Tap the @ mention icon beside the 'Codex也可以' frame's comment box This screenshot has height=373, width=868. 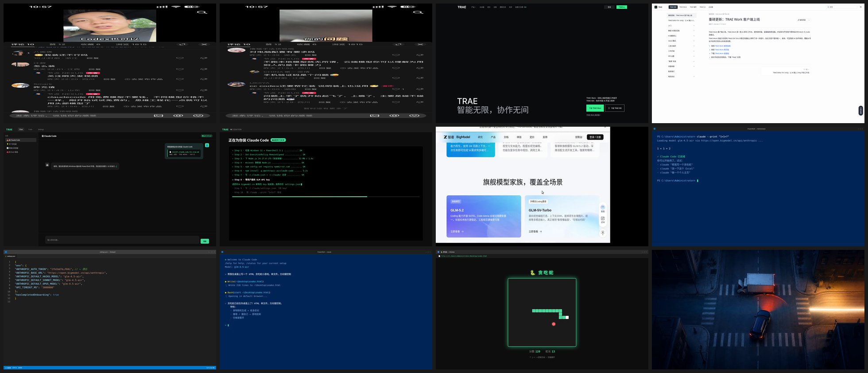[178, 116]
